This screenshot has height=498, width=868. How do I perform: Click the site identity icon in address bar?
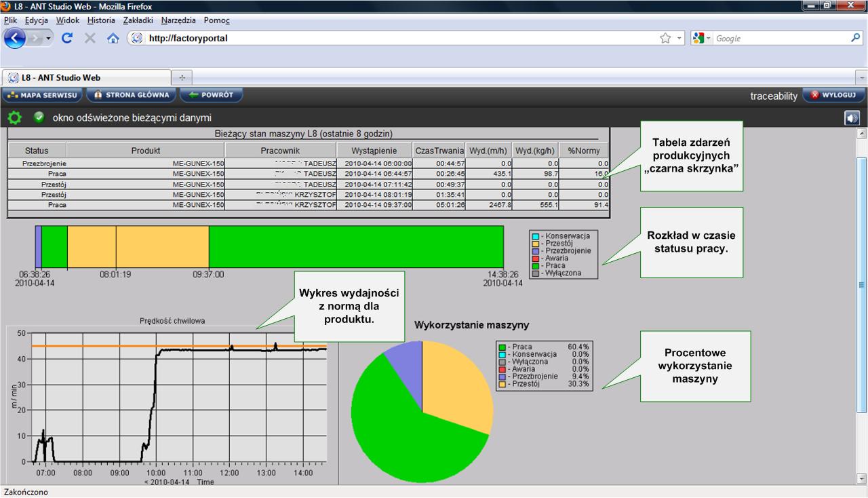point(137,39)
